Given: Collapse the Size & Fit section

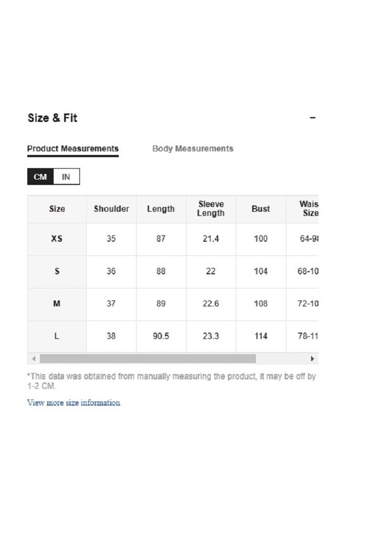Looking at the screenshot, I should 312,118.
